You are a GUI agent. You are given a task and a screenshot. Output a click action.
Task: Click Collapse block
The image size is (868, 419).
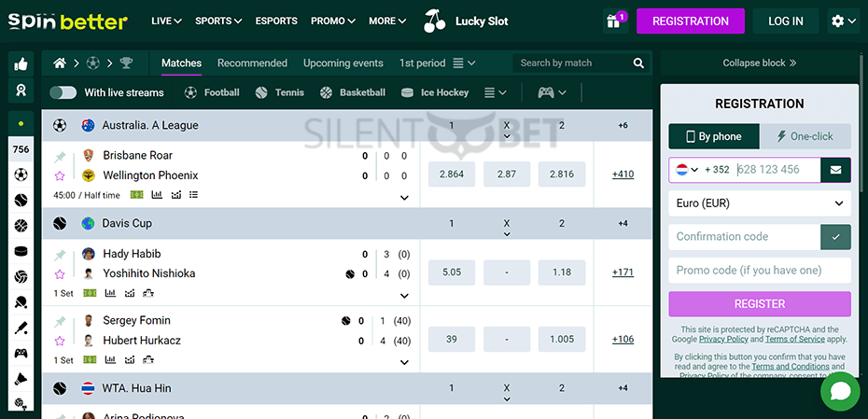(x=760, y=63)
